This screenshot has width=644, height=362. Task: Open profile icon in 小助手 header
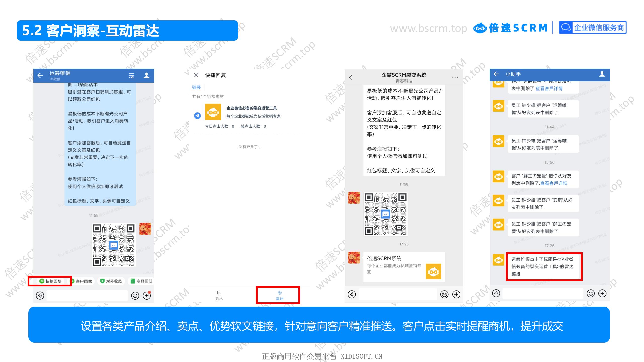[x=602, y=74]
